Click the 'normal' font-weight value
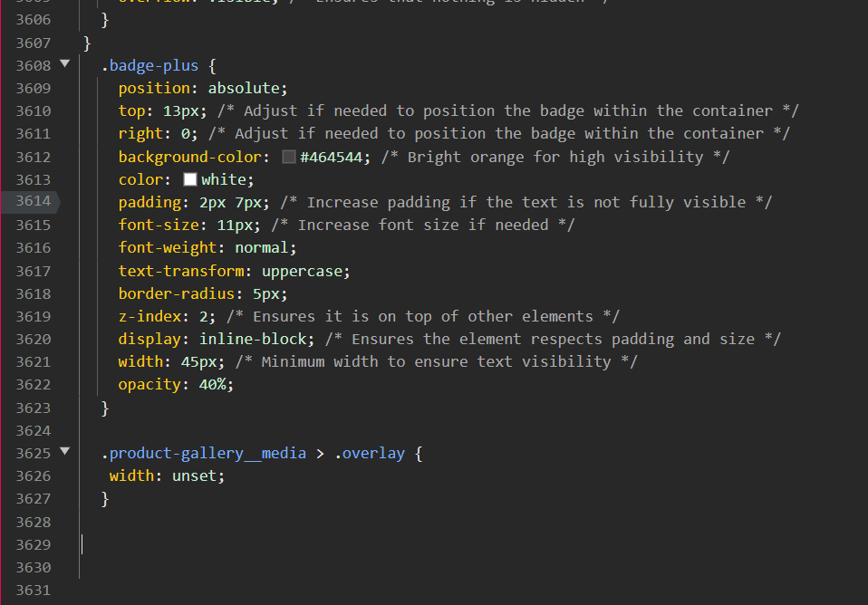The width and height of the screenshot is (868, 605). [261, 247]
